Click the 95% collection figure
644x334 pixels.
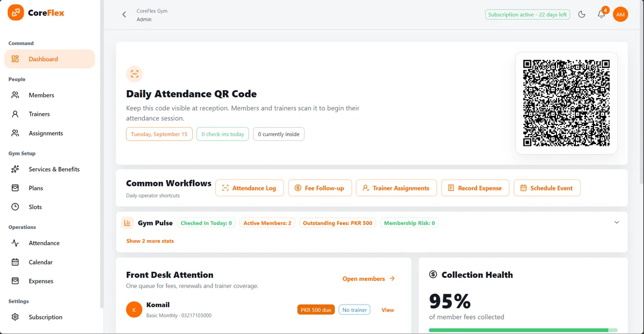[x=450, y=301]
